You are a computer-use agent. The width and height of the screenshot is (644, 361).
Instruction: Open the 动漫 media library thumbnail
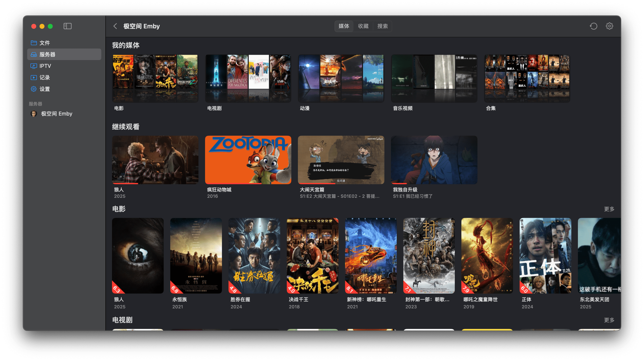point(341,78)
